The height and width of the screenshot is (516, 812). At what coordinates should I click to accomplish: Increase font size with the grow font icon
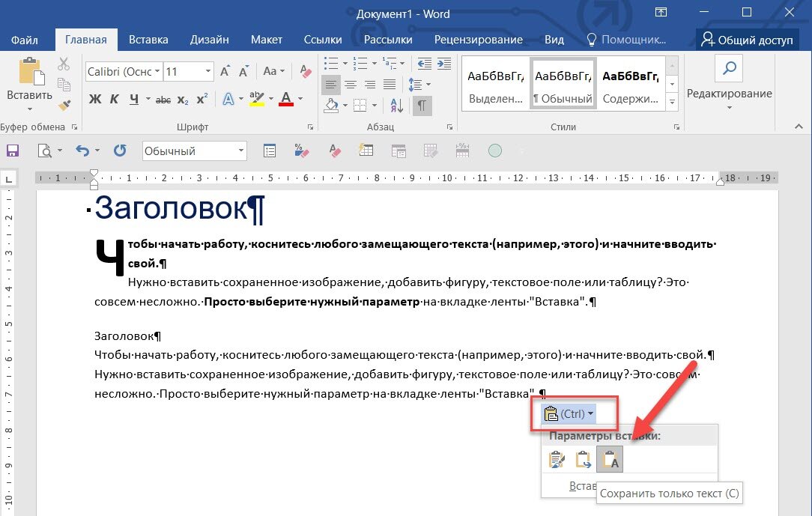click(x=225, y=71)
